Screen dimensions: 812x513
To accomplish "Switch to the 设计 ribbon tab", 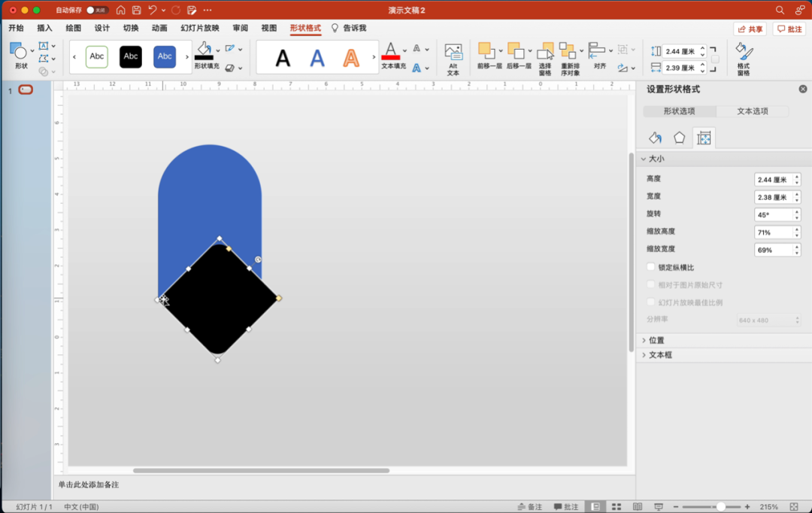I will 102,28.
